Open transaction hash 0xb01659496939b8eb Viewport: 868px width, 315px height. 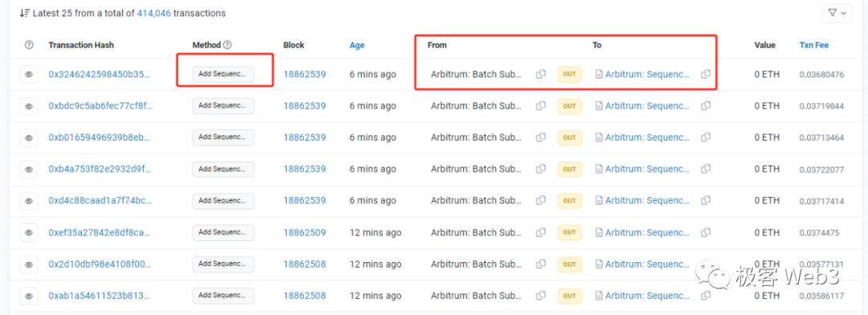[100, 137]
